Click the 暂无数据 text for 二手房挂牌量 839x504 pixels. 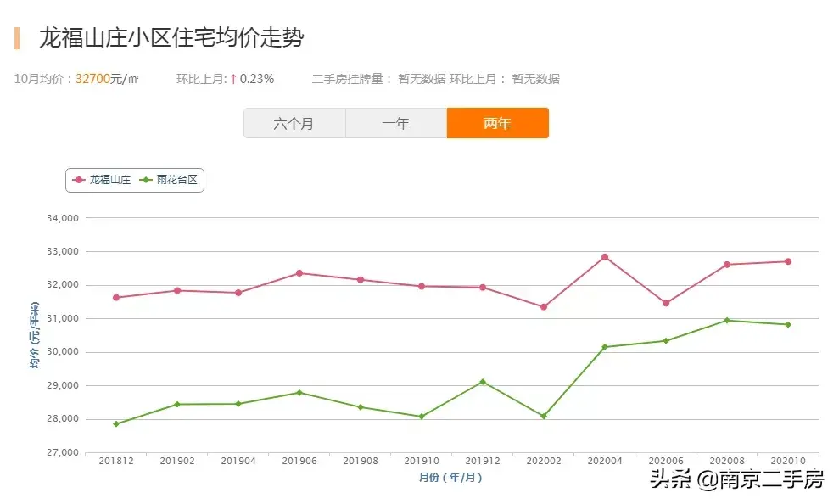pyautogui.click(x=421, y=79)
